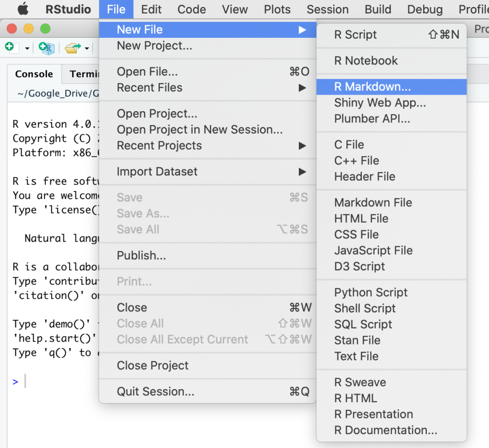Create a new R Sweave document
Viewport: 489px width, 448px height.
click(x=392, y=383)
